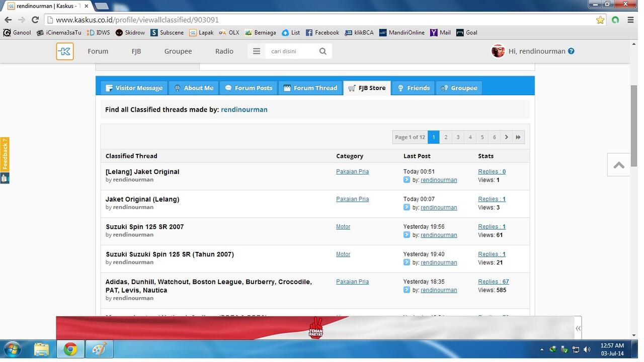Viewport: 644px width, 362px height.
Task: Open a new browser tab
Action: coord(102,6)
